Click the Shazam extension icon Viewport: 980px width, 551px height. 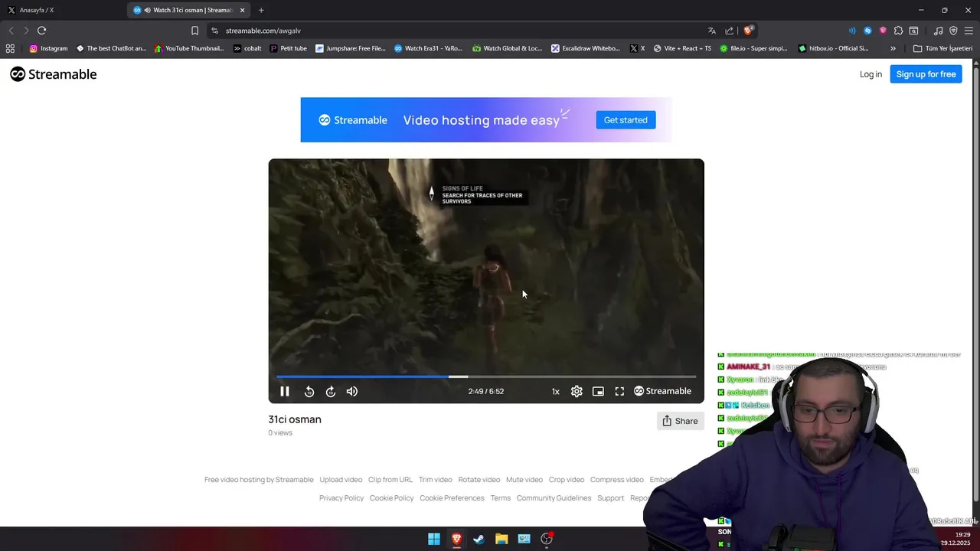tap(867, 31)
